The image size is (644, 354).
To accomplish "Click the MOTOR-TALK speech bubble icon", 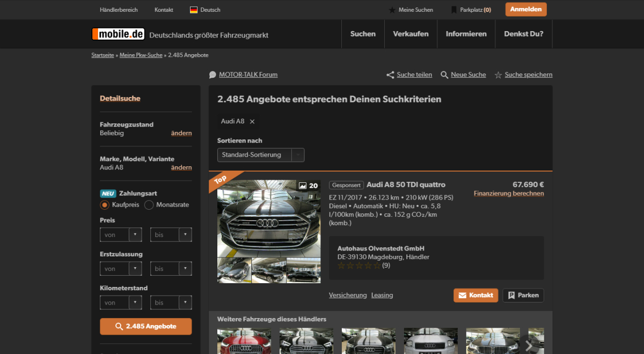I will pyautogui.click(x=213, y=75).
